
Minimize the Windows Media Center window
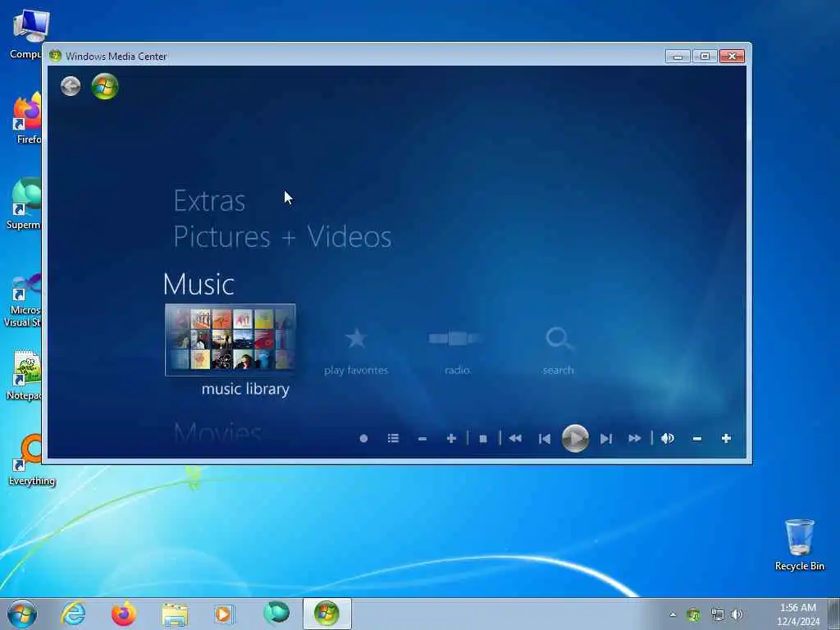(678, 57)
